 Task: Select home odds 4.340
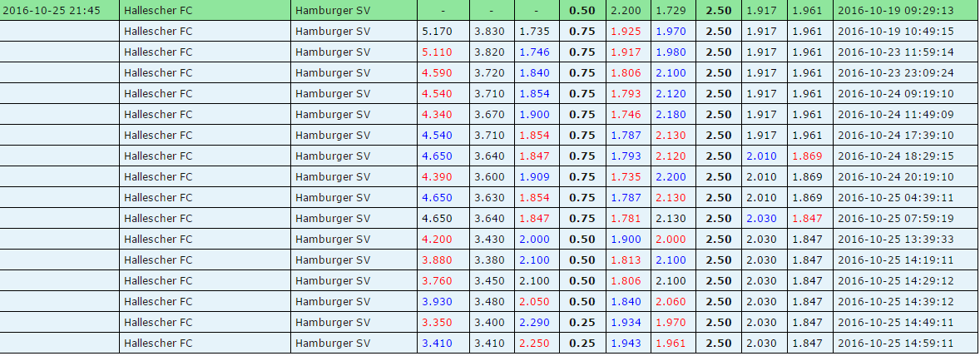(x=437, y=114)
